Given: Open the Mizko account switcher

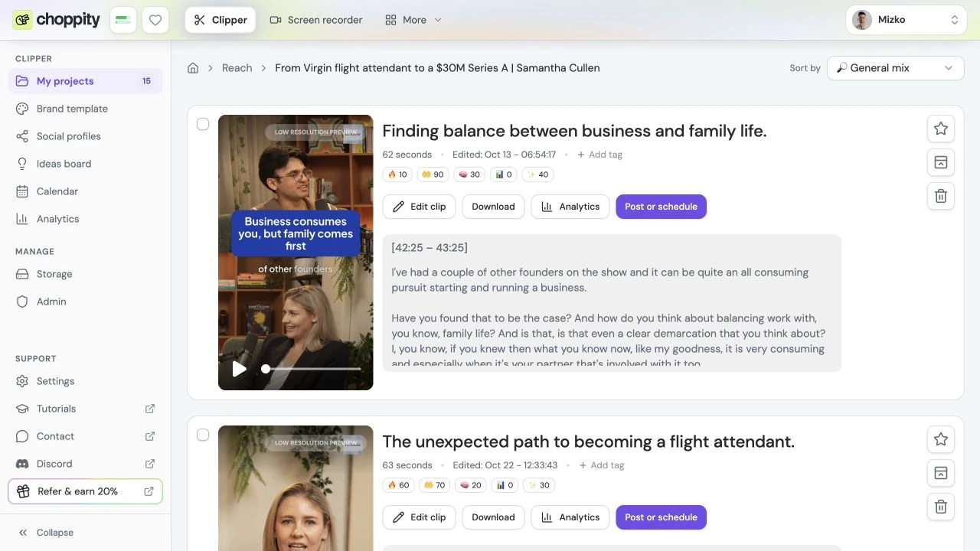Looking at the screenshot, I should pyautogui.click(x=906, y=20).
